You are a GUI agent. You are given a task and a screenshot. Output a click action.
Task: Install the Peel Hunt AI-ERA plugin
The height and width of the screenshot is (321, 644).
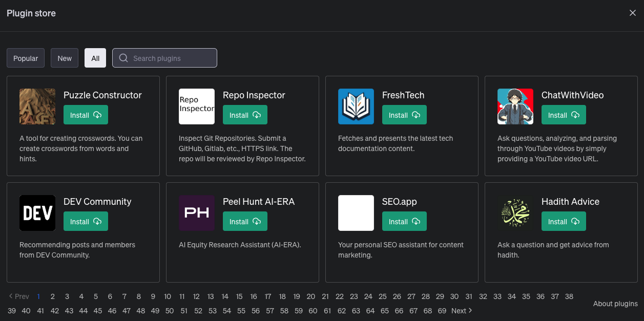(245, 222)
